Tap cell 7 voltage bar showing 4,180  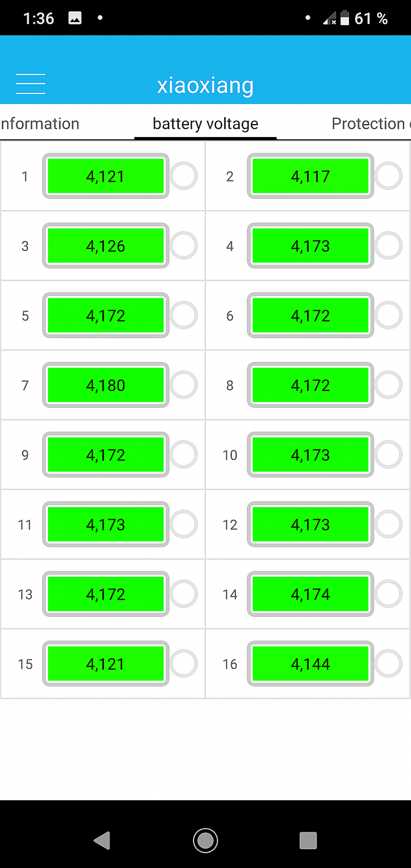[x=106, y=385]
